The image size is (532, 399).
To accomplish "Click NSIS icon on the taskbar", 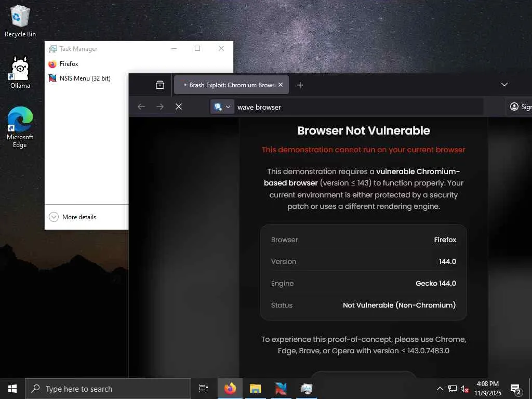I will (x=281, y=389).
